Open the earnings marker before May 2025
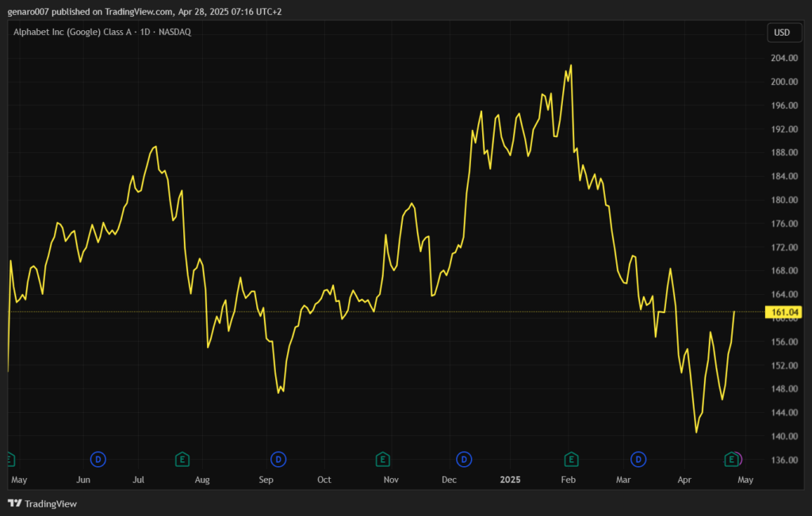Image resolution: width=812 pixels, height=516 pixels. pos(731,459)
